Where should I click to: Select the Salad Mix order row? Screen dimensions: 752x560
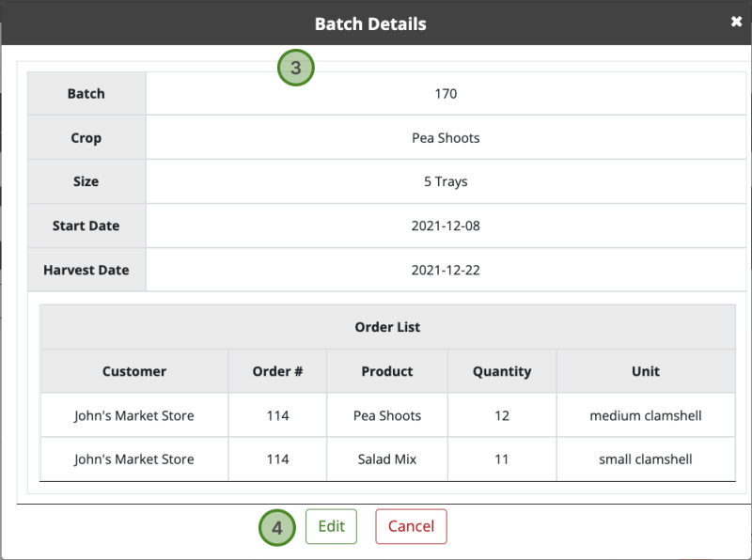click(x=386, y=459)
